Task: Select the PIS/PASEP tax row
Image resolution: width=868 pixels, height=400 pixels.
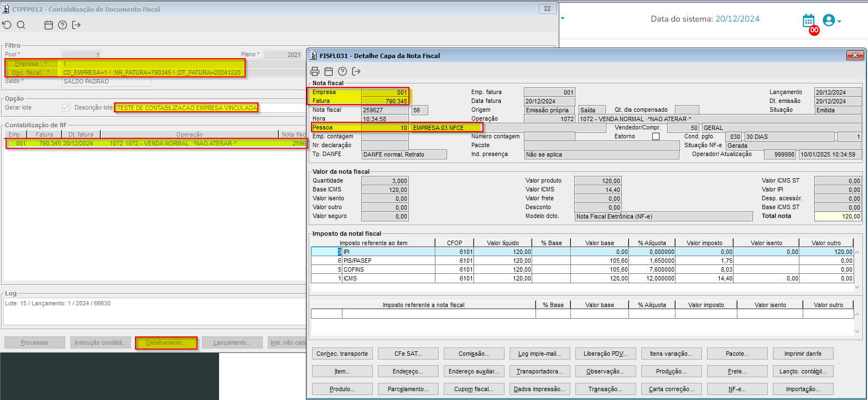Action: (x=387, y=261)
